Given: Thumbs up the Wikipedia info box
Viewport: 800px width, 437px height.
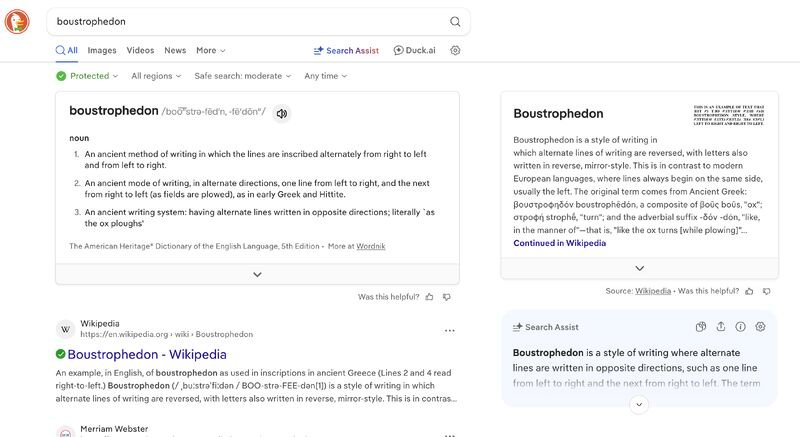Looking at the screenshot, I should click(x=749, y=291).
